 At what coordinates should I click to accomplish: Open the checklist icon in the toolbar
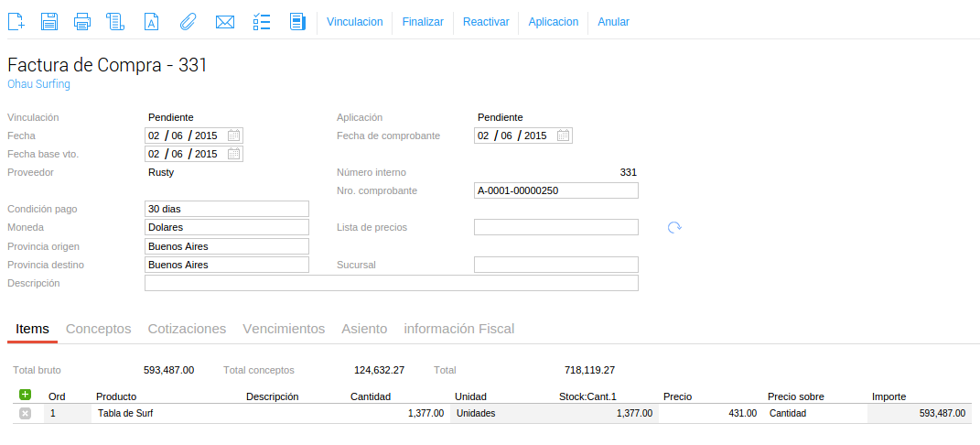click(262, 22)
